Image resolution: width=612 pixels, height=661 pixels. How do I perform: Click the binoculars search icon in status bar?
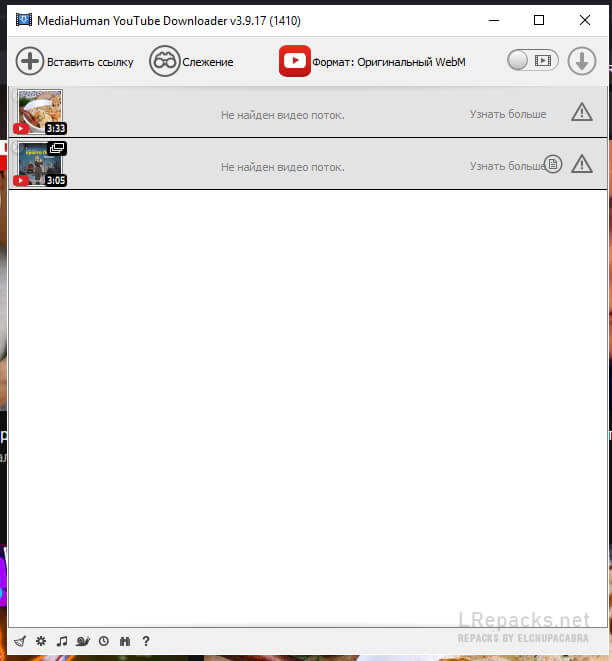pyautogui.click(x=125, y=641)
